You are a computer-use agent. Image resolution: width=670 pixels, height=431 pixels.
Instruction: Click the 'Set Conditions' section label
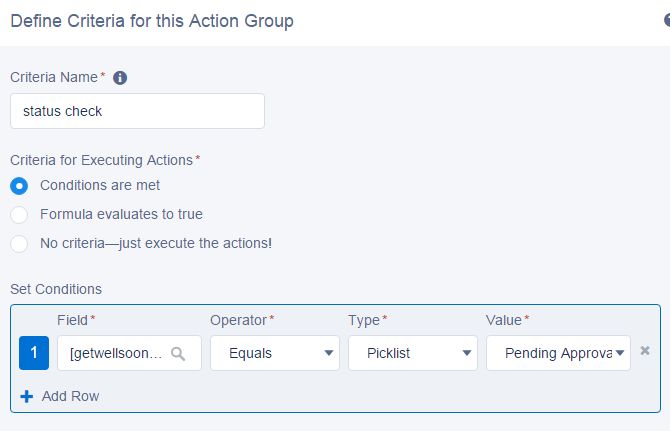pos(56,289)
